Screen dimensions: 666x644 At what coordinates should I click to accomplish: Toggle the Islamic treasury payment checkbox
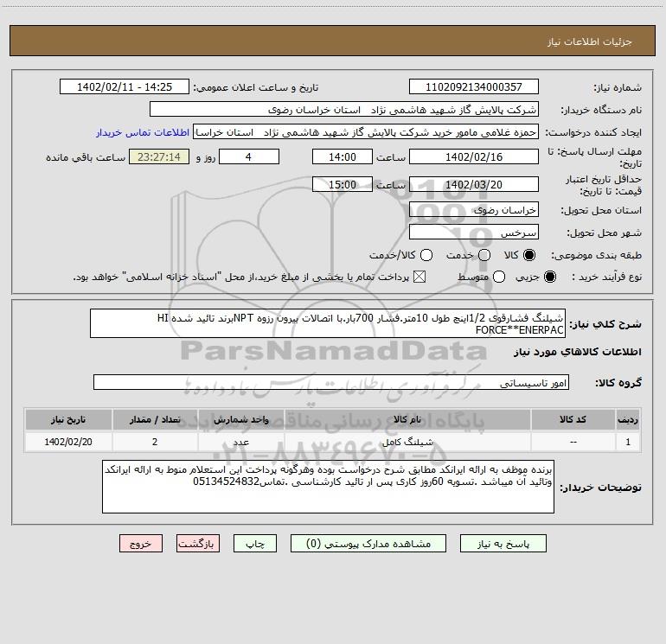pyautogui.click(x=419, y=277)
